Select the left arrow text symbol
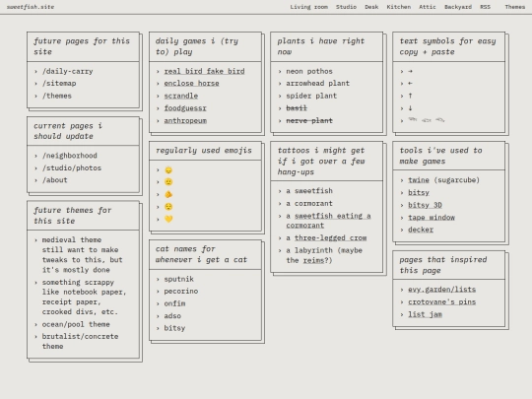The image size is (532, 399). click(x=410, y=84)
